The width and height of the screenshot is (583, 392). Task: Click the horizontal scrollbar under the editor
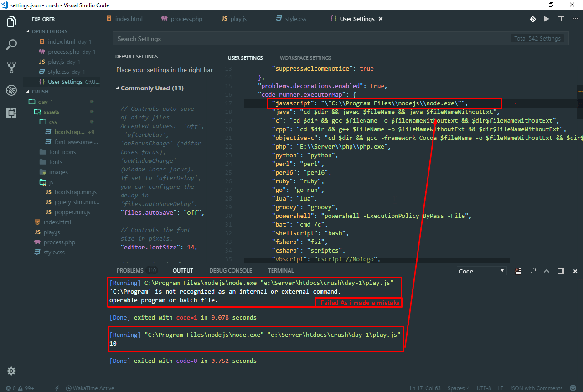(x=377, y=260)
